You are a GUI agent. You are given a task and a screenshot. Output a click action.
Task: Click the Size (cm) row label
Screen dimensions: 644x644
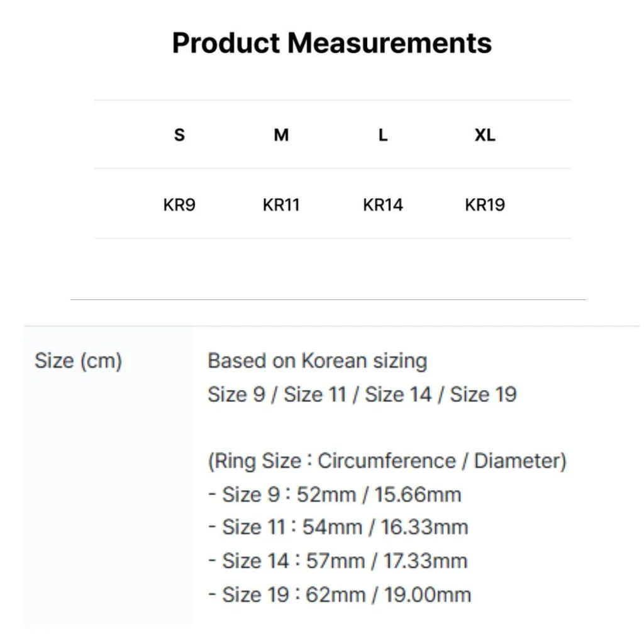[x=78, y=362]
